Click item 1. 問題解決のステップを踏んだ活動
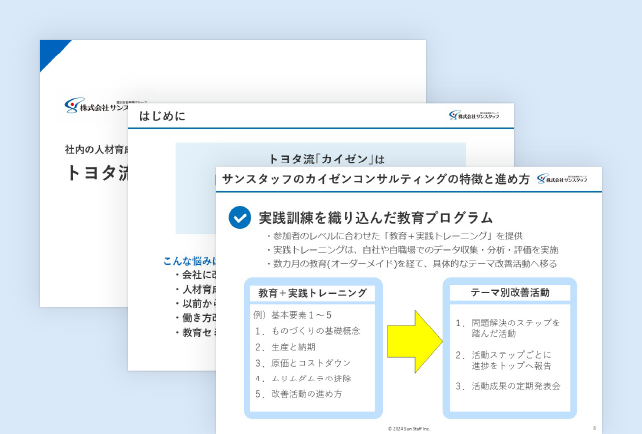Viewport: 642px width, 434px height. (x=508, y=328)
